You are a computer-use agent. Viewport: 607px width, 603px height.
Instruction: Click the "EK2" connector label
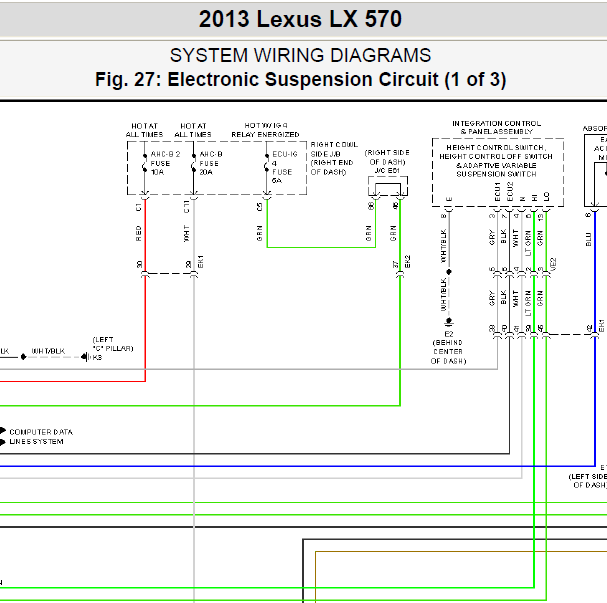pyautogui.click(x=407, y=262)
